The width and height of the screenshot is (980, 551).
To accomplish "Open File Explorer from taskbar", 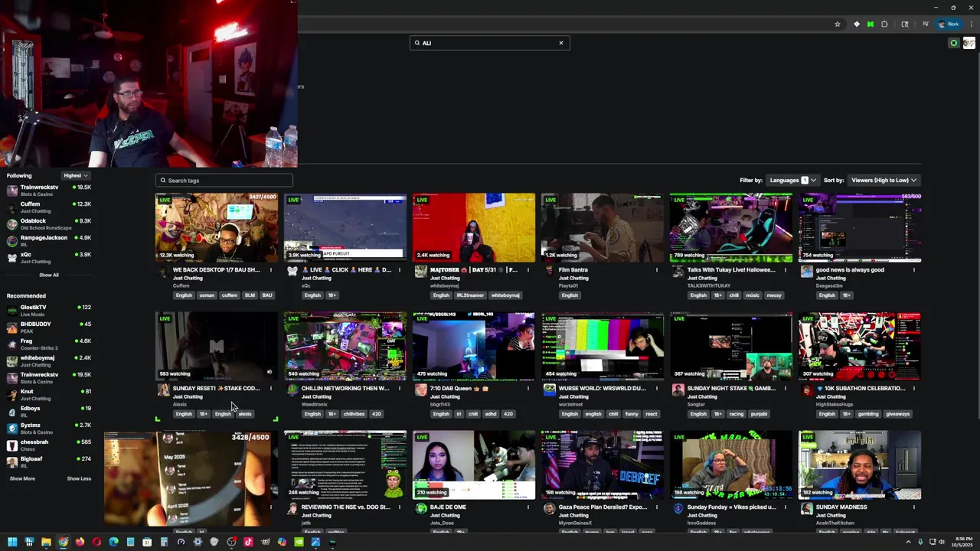I will click(x=46, y=542).
